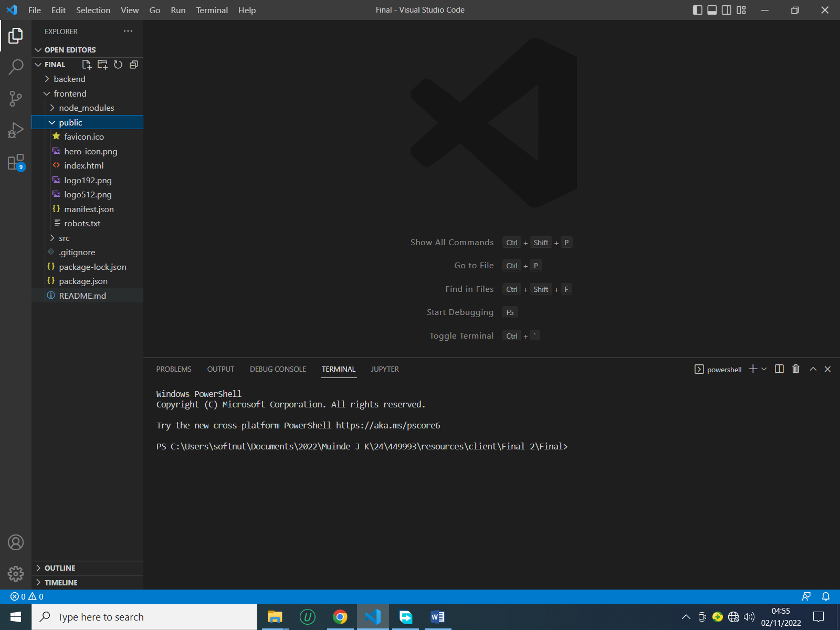Open the Extensions view
This screenshot has height=630, width=840.
click(16, 162)
